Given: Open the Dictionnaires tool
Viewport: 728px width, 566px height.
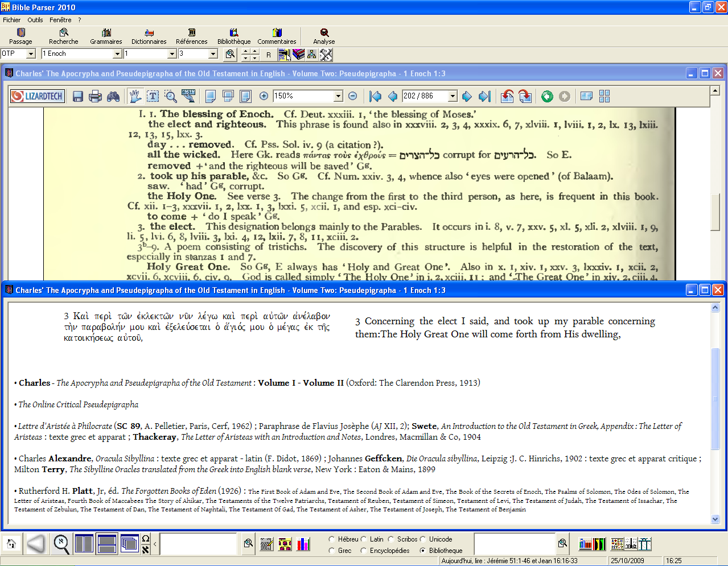Looking at the screenshot, I should (x=149, y=36).
